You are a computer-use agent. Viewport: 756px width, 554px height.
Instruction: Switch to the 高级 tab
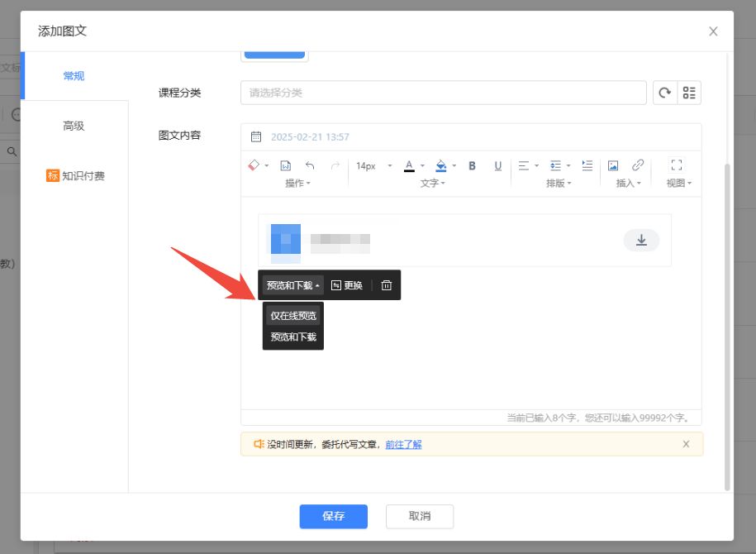coord(74,126)
